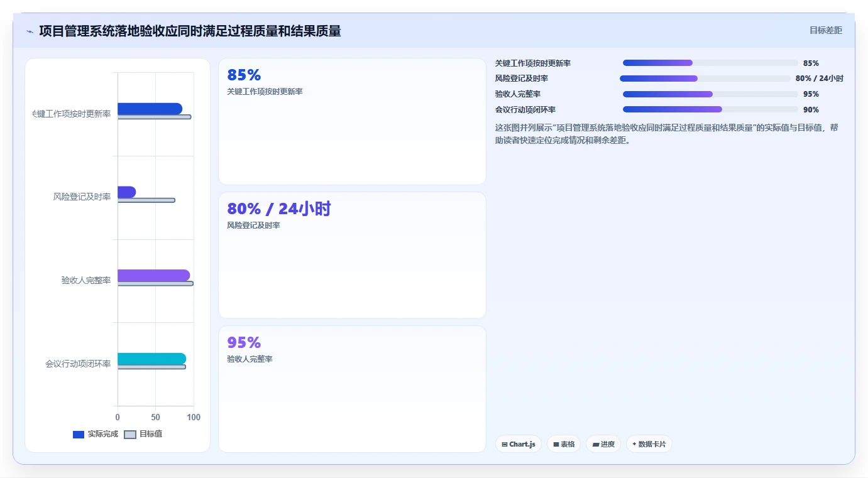Viewport: 868px width, 478px height.
Task: Click the 会议行动项闭环率 axis label in the chart
Action: point(78,364)
